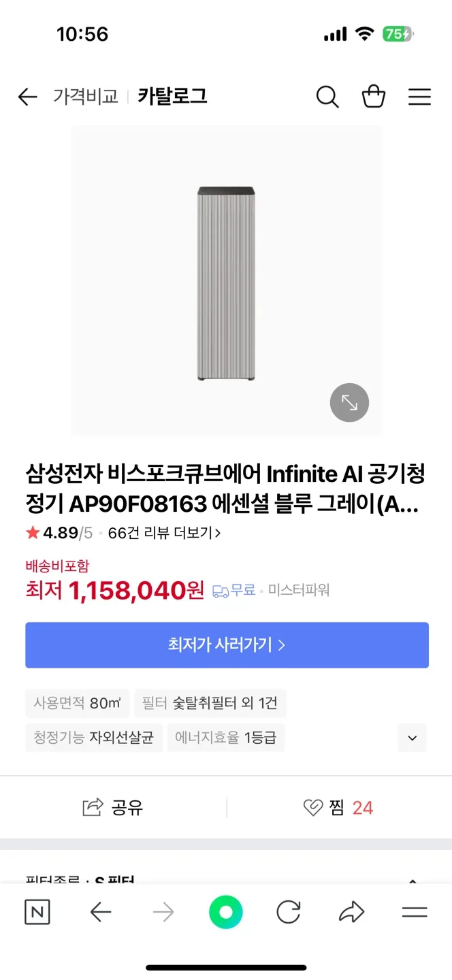452x980 pixels.
Task: Expand the product spec tags chevron
Action: point(412,738)
